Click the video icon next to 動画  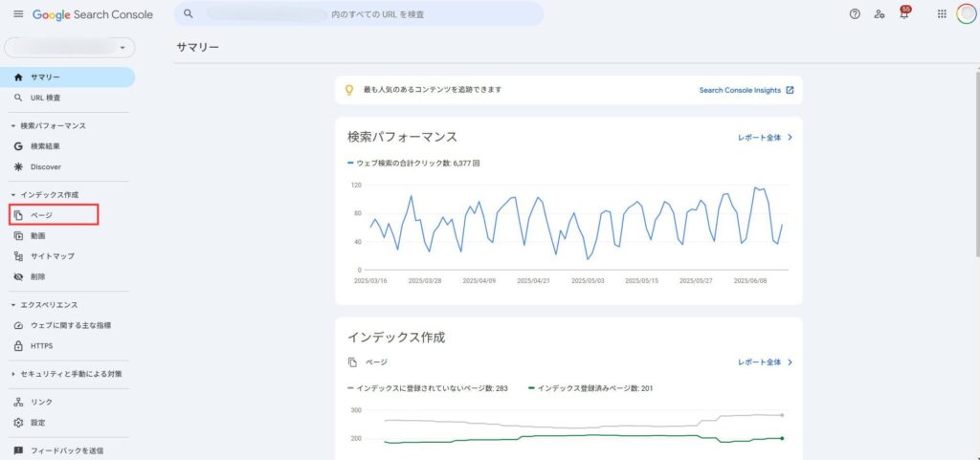tap(18, 236)
